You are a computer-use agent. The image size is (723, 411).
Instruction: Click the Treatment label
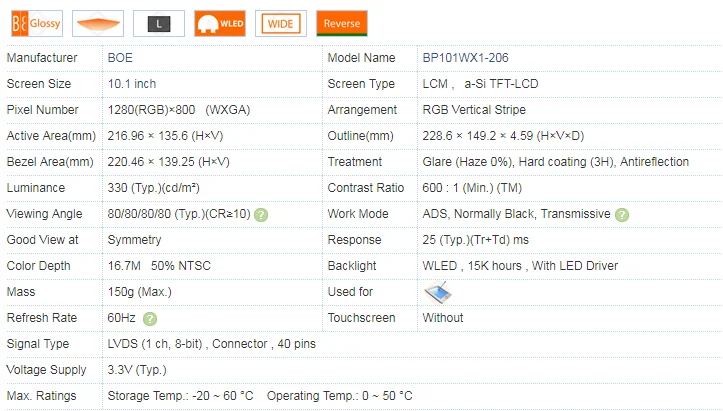point(355,161)
